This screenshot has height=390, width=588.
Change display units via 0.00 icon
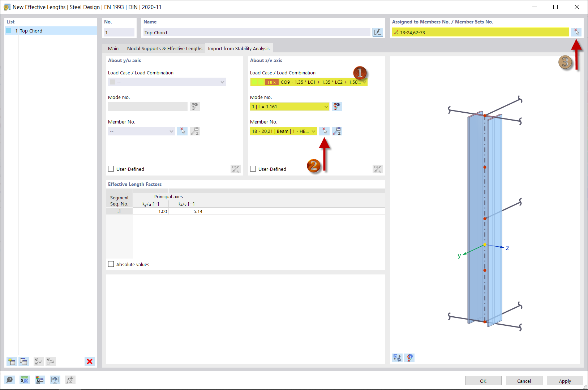(24, 380)
